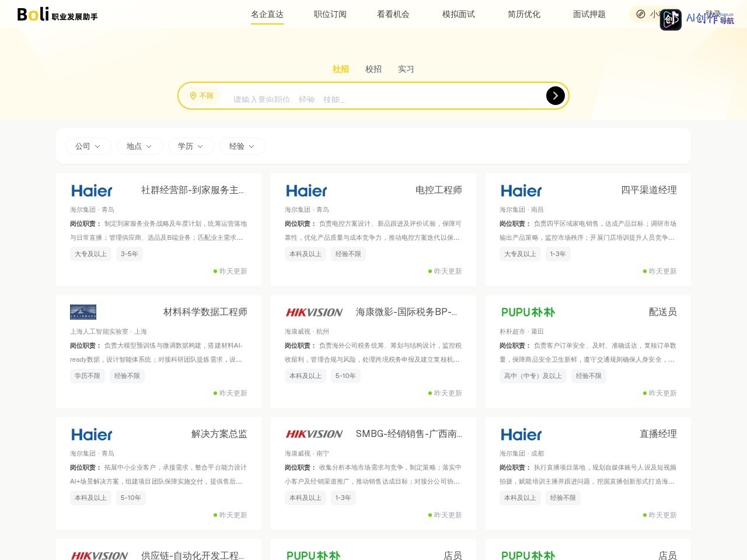Switch to the 校招 tab

[373, 69]
